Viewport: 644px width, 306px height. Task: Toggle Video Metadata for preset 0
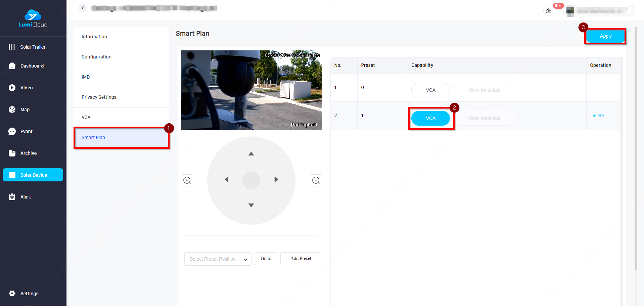[484, 90]
